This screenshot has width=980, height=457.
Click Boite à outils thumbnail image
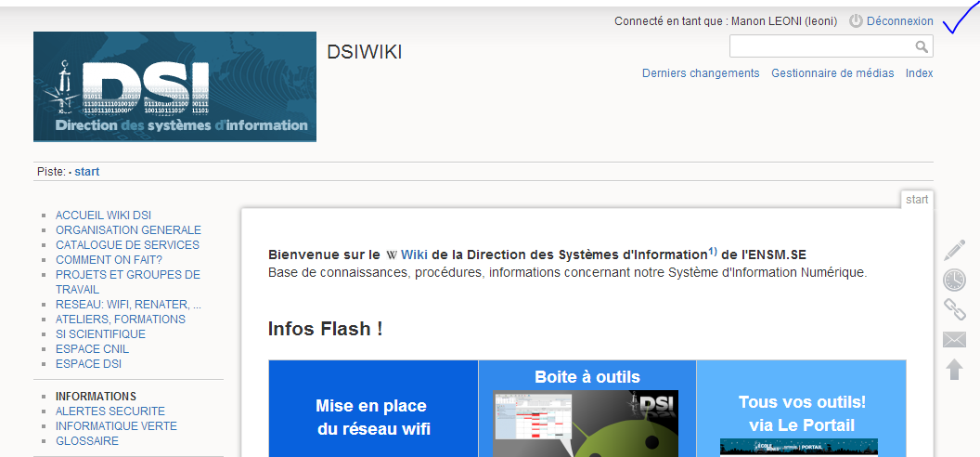click(587, 423)
